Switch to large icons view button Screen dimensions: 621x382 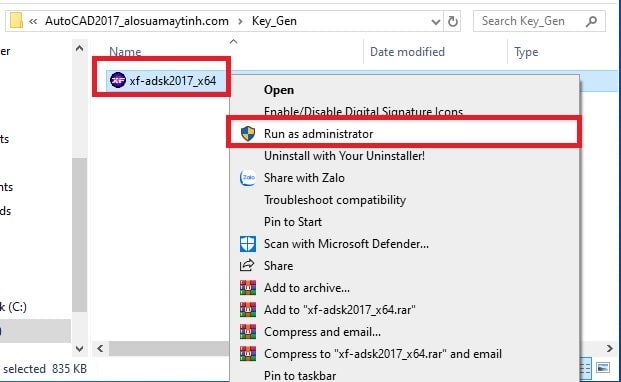pyautogui.click(x=603, y=368)
